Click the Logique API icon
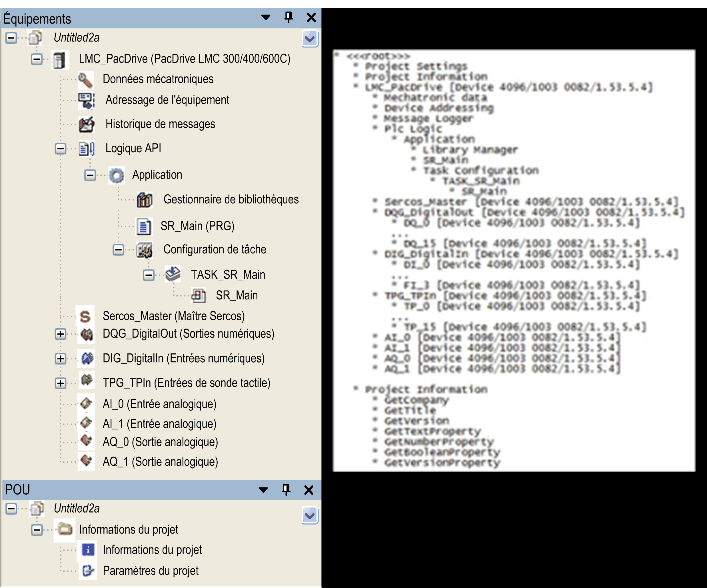Screen dimensions: 707x588 (87, 149)
